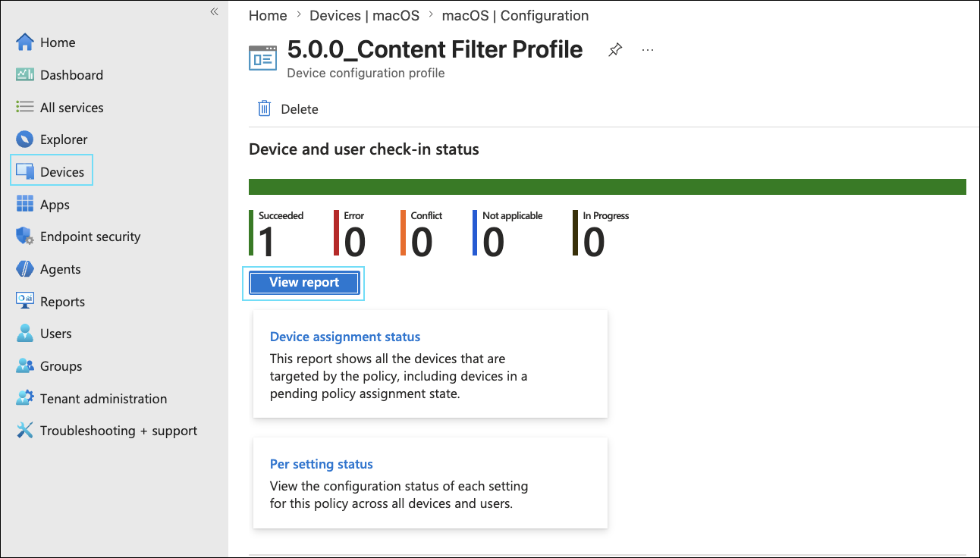Click the Agents icon in sidebar
Screen dimensions: 980x558
25,269
